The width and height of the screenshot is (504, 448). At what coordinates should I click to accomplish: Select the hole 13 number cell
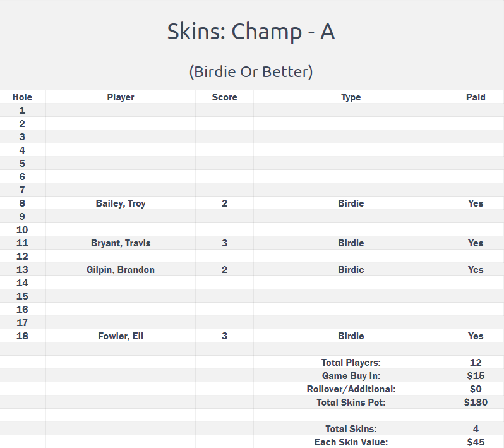tap(22, 270)
